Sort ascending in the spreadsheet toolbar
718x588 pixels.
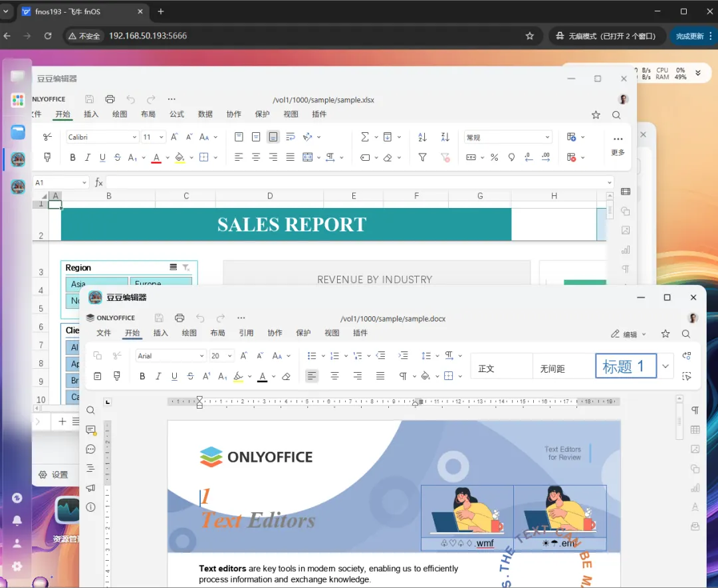pos(423,137)
